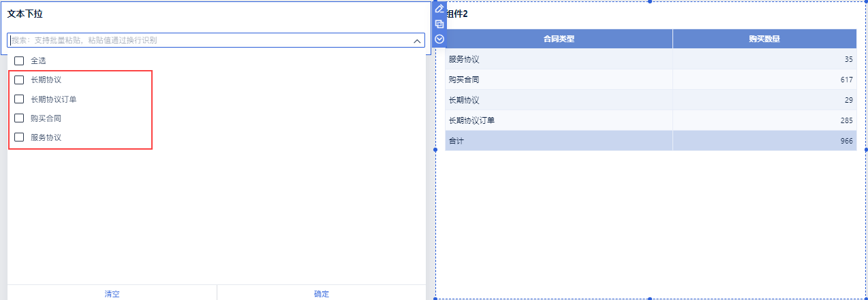Toggle the 服务协议 checkbox

pos(19,137)
